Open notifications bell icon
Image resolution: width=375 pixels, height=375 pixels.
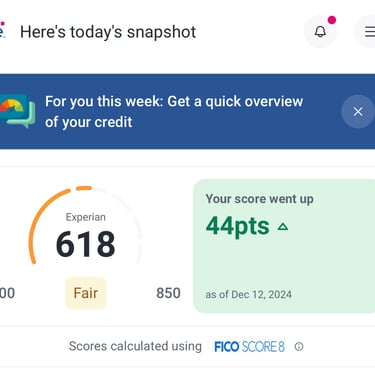[320, 32]
